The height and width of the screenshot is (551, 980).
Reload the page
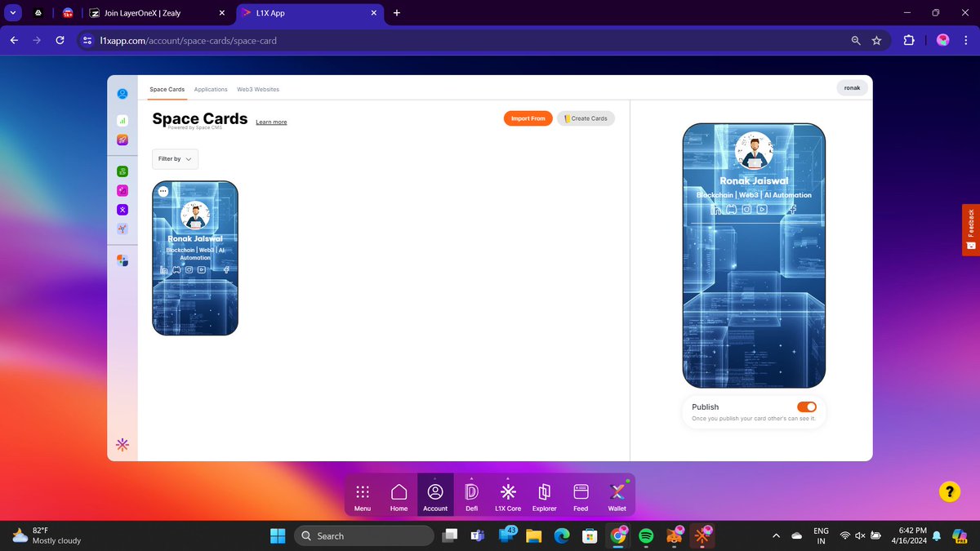60,40
